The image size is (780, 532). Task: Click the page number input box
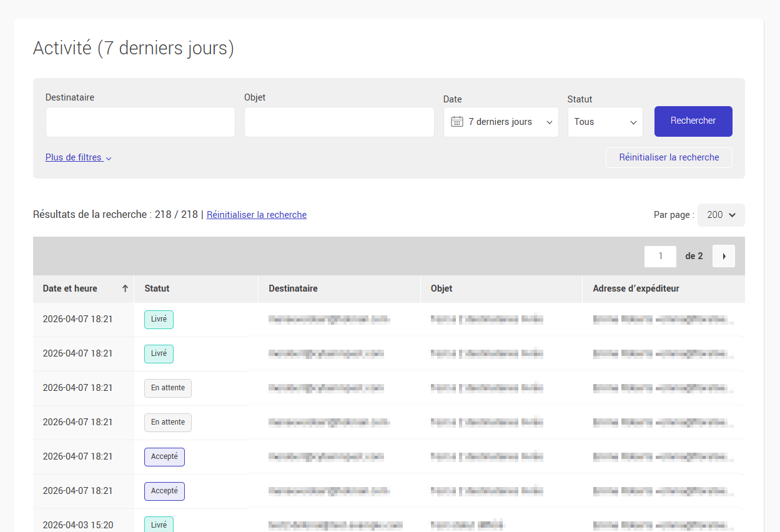pyautogui.click(x=660, y=256)
